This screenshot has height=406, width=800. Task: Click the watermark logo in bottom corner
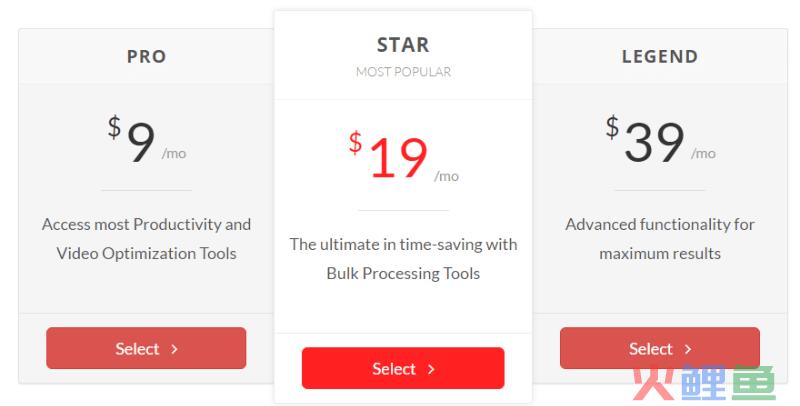[x=704, y=383]
